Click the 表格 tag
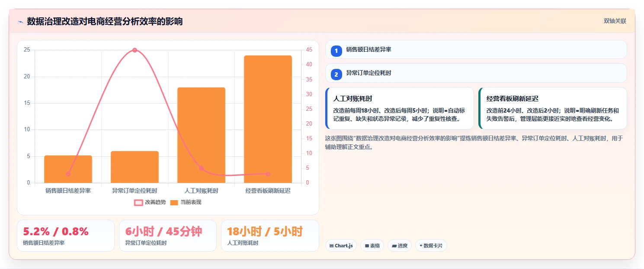The width and height of the screenshot is (644, 269). pyautogui.click(x=372, y=246)
